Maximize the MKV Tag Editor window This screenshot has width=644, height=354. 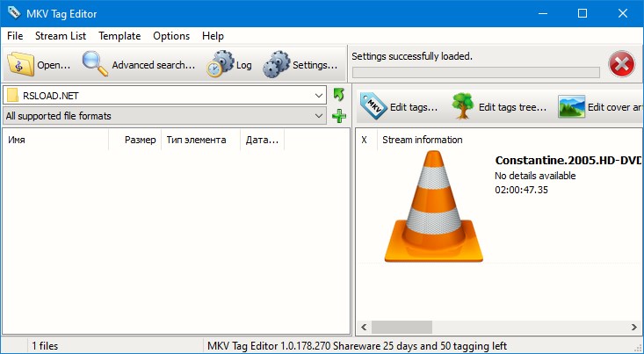click(582, 13)
